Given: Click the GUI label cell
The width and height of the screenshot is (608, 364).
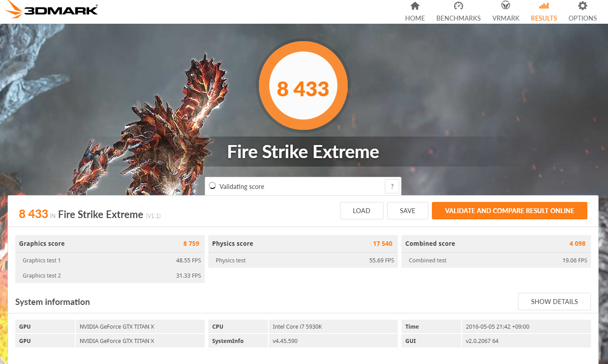Looking at the screenshot, I should pyautogui.click(x=431, y=341).
